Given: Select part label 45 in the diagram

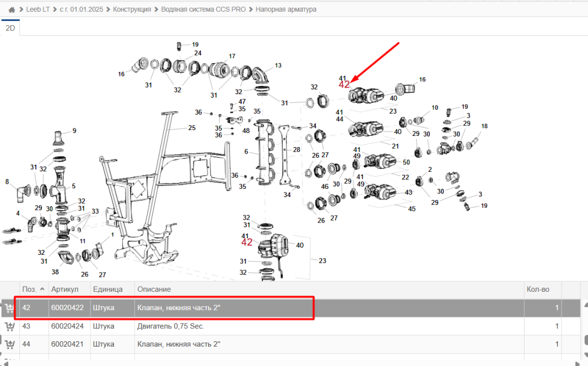Looking at the screenshot, I should click(x=412, y=209).
